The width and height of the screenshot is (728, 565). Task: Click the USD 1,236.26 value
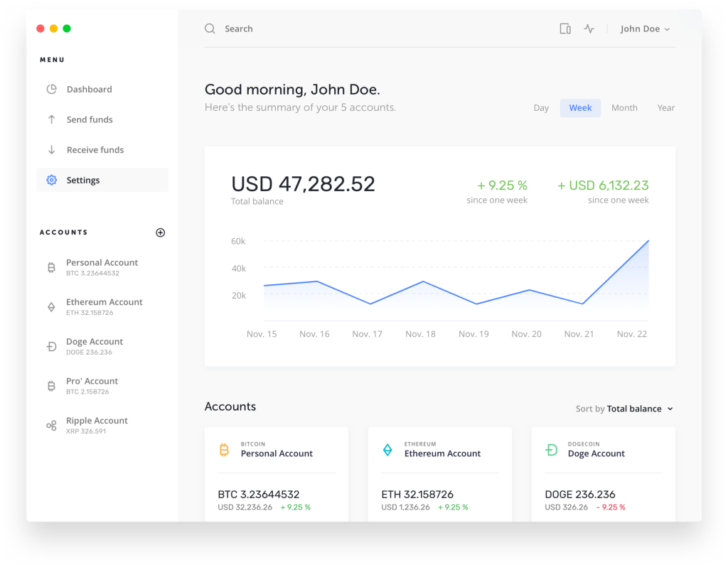[405, 507]
